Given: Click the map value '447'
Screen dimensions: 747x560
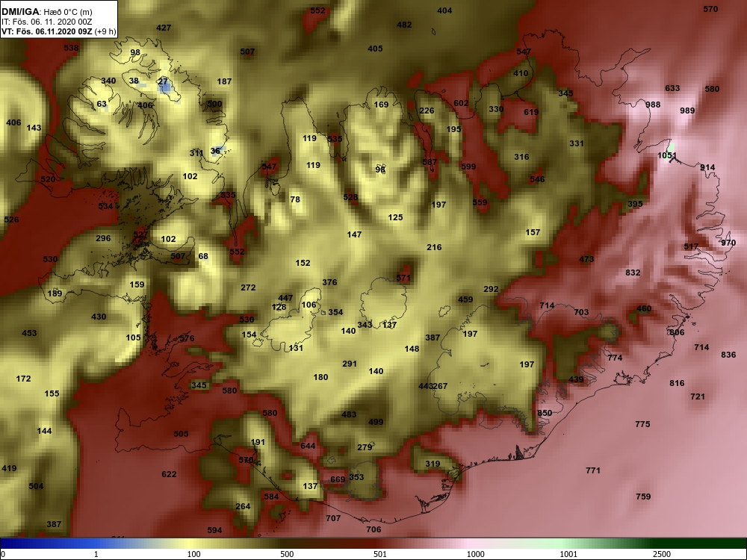Looking at the screenshot, I should [x=285, y=298].
